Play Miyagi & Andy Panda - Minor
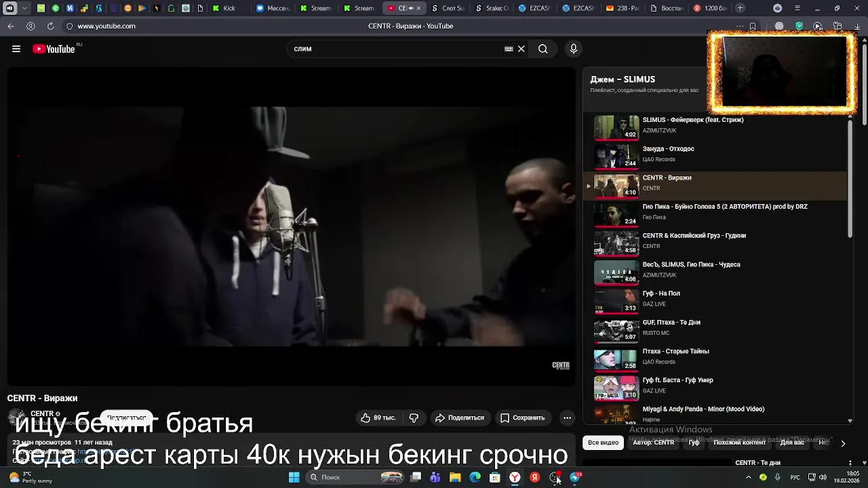This screenshot has height=488, width=868. (715, 414)
